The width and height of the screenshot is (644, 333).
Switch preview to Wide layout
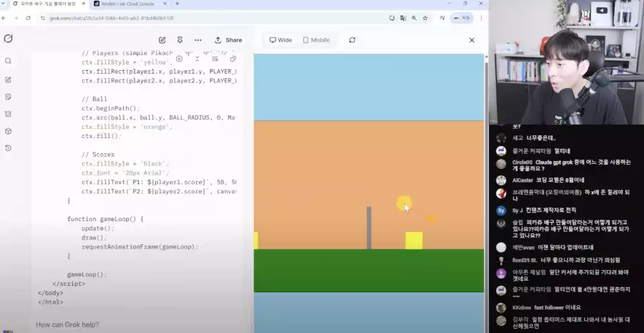[281, 40]
